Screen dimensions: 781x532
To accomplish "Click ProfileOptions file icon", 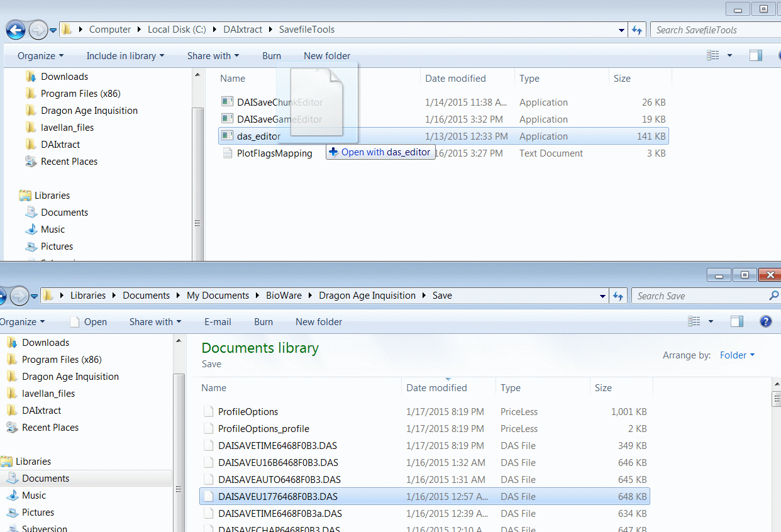I will point(209,411).
